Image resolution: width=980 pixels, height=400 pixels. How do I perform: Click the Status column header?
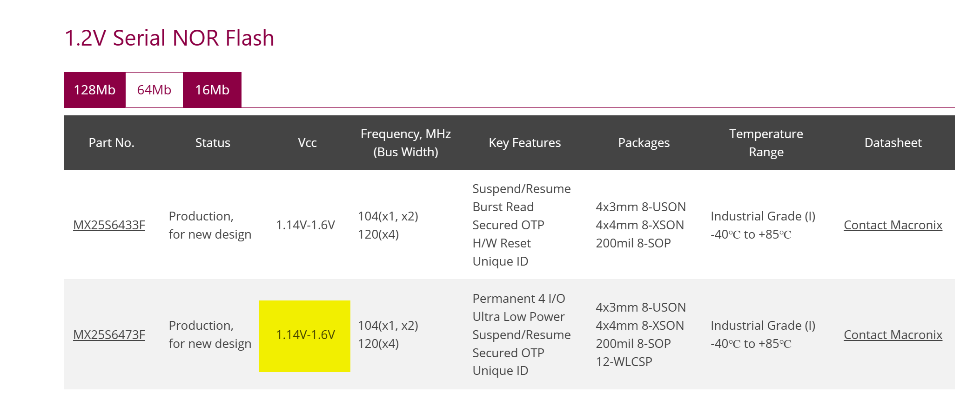pyautogui.click(x=213, y=143)
